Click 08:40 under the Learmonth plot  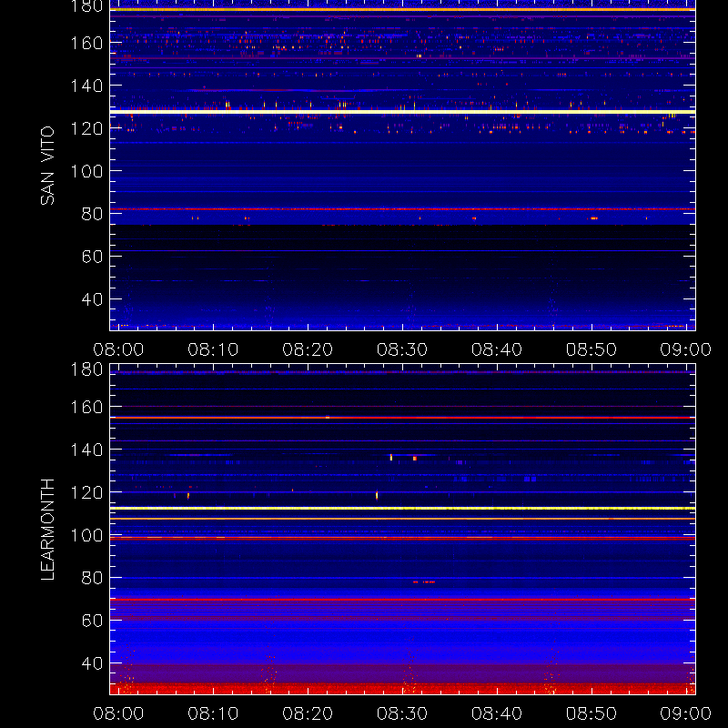(497, 713)
